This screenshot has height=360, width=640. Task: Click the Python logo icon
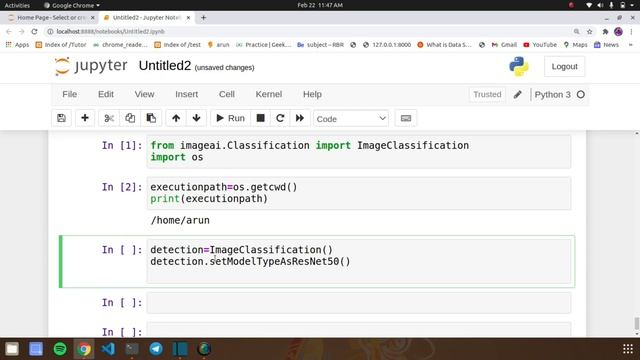click(519, 66)
